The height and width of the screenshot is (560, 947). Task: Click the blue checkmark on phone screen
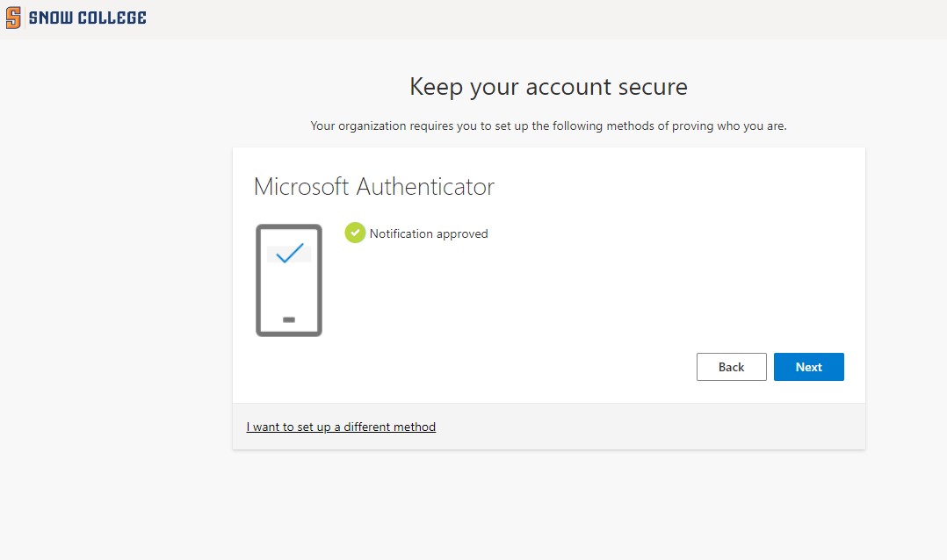click(289, 253)
